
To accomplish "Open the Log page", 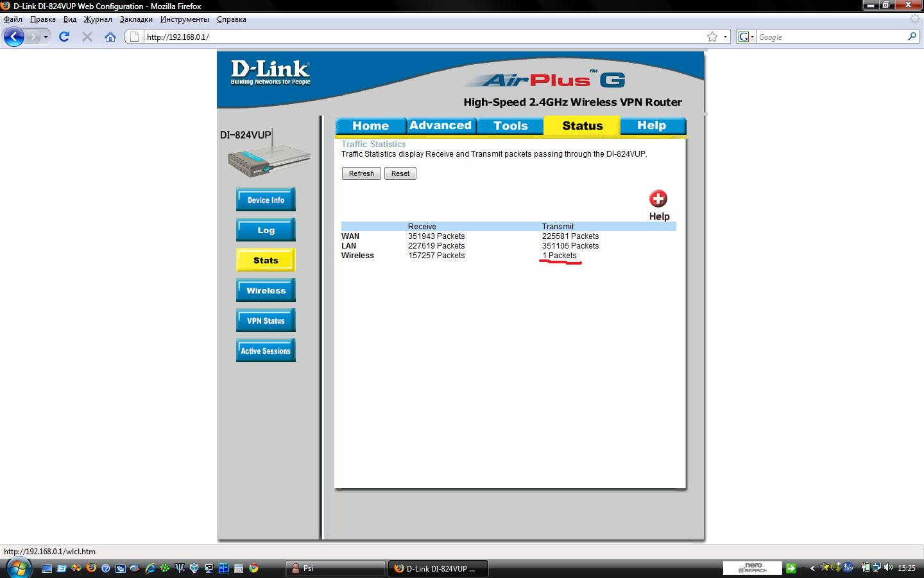I will [266, 230].
